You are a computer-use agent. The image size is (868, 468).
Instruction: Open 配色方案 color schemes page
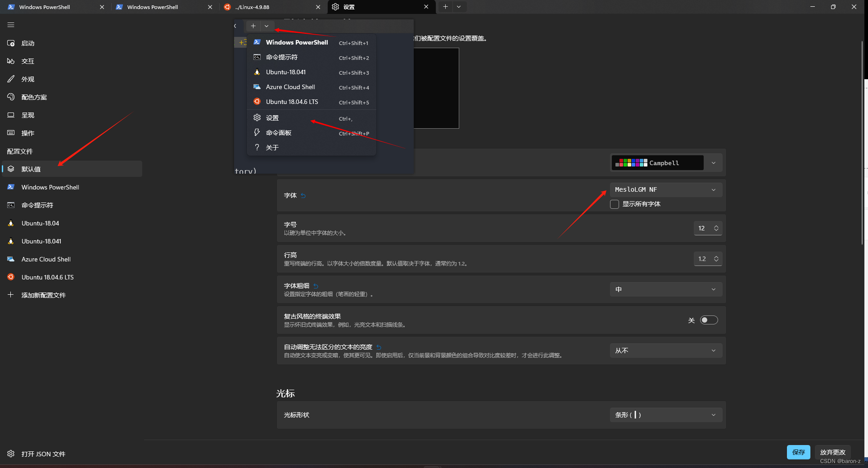[x=72, y=97]
